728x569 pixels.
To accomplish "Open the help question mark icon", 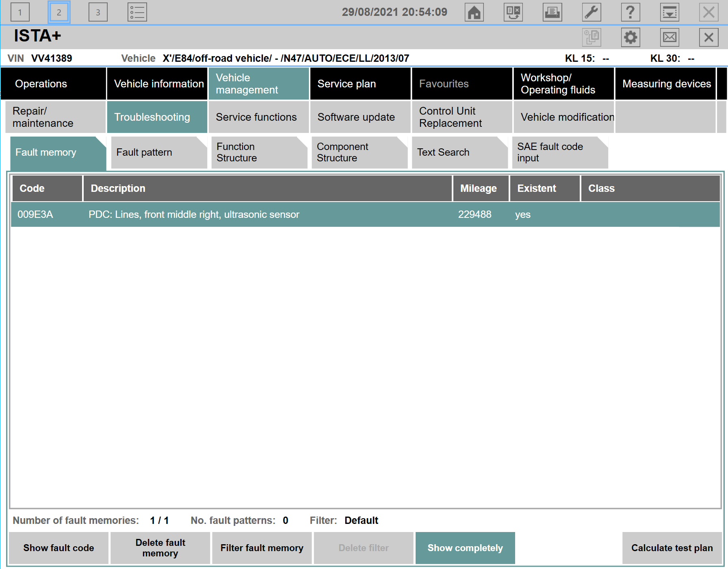I will (630, 12).
